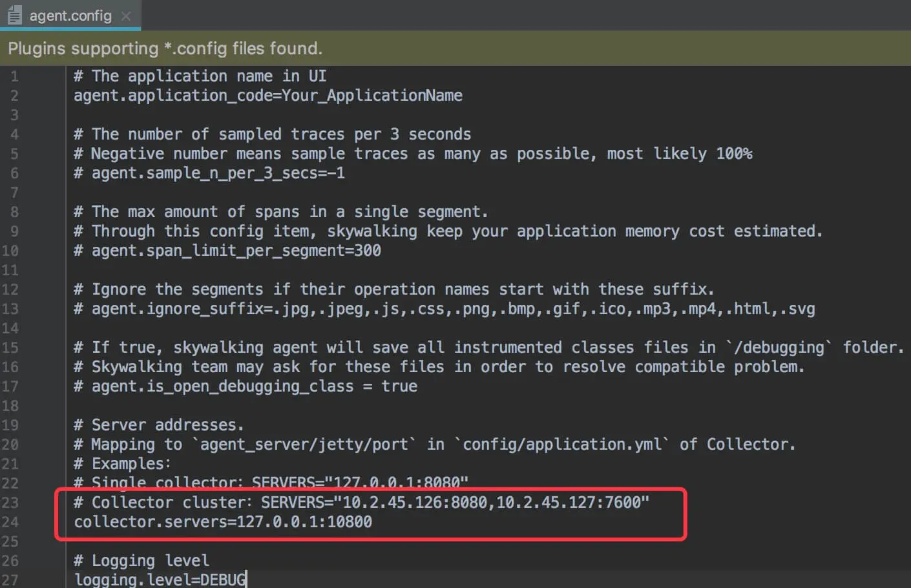Click comment '# The max amount of spans in a single segment.'
Image resolution: width=911 pixels, height=588 pixels.
click(x=280, y=212)
